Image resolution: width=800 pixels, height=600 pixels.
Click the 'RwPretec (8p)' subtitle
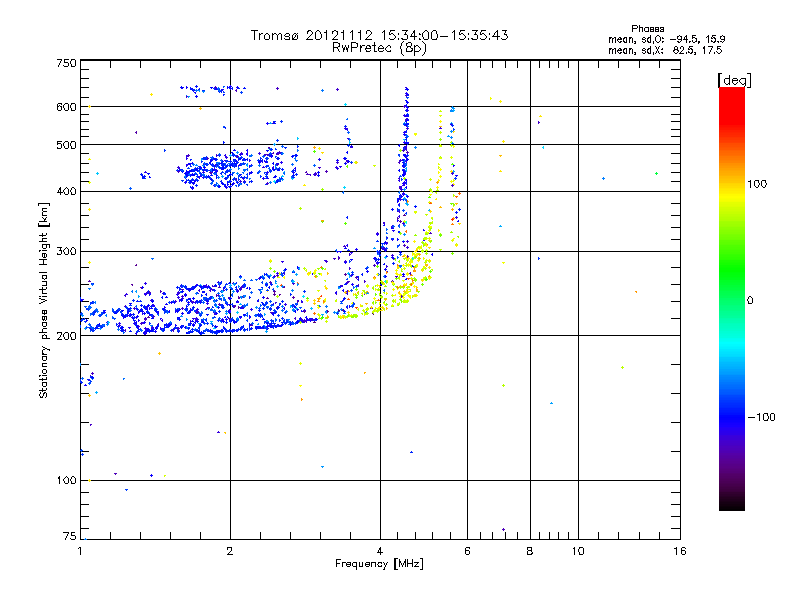tap(379, 48)
